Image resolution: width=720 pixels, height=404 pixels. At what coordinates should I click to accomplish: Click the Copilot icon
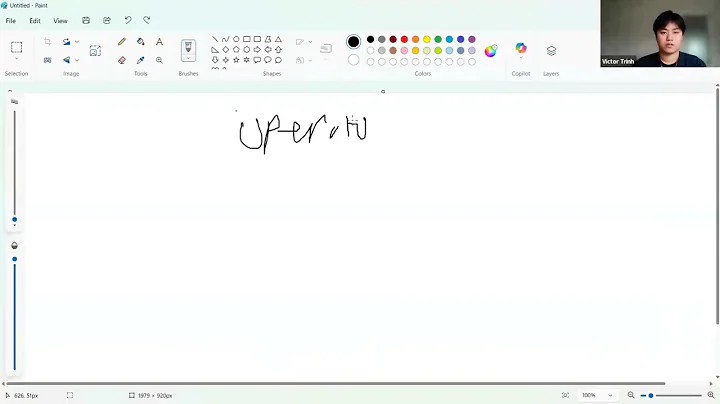coord(521,47)
